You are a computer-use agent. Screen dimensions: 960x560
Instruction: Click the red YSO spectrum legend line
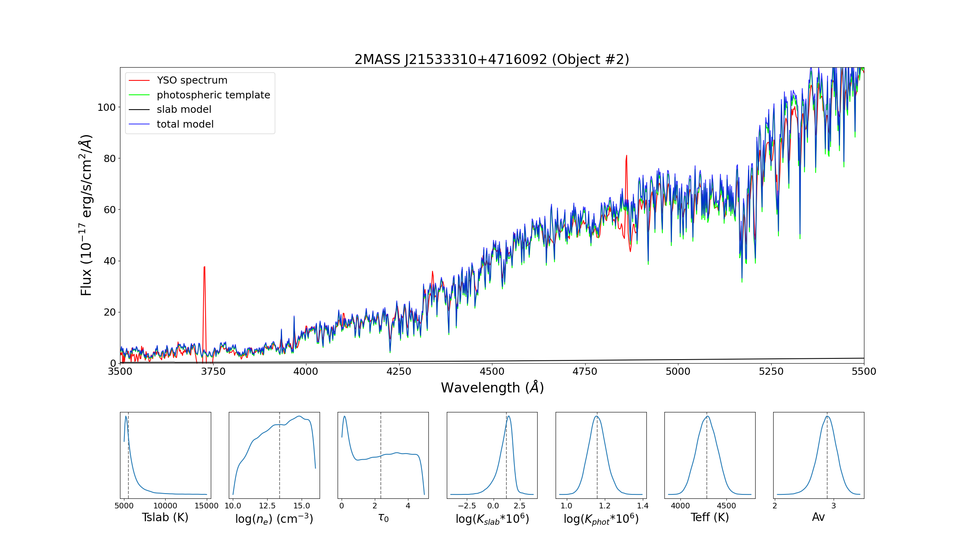click(139, 80)
